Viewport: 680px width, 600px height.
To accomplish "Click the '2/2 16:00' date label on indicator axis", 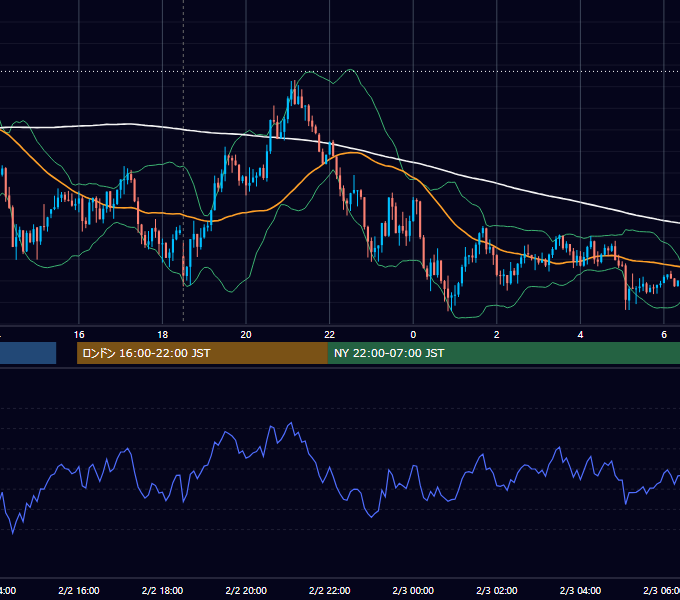I will (x=79, y=590).
